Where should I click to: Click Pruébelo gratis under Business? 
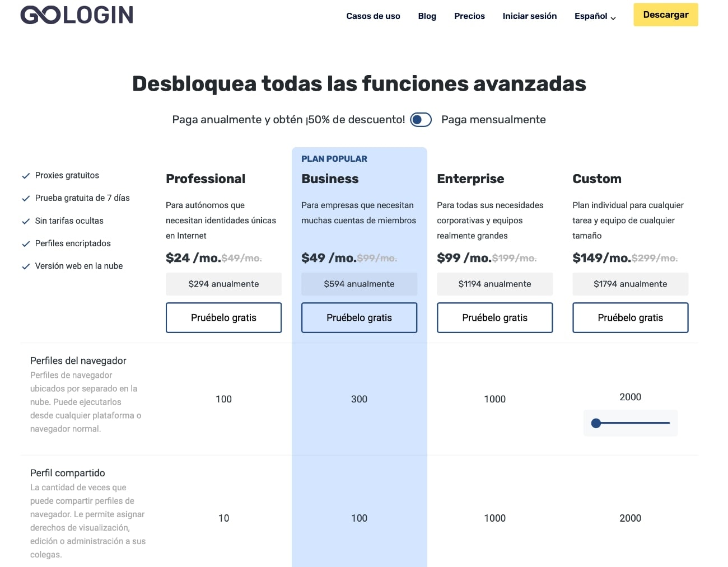[359, 317]
